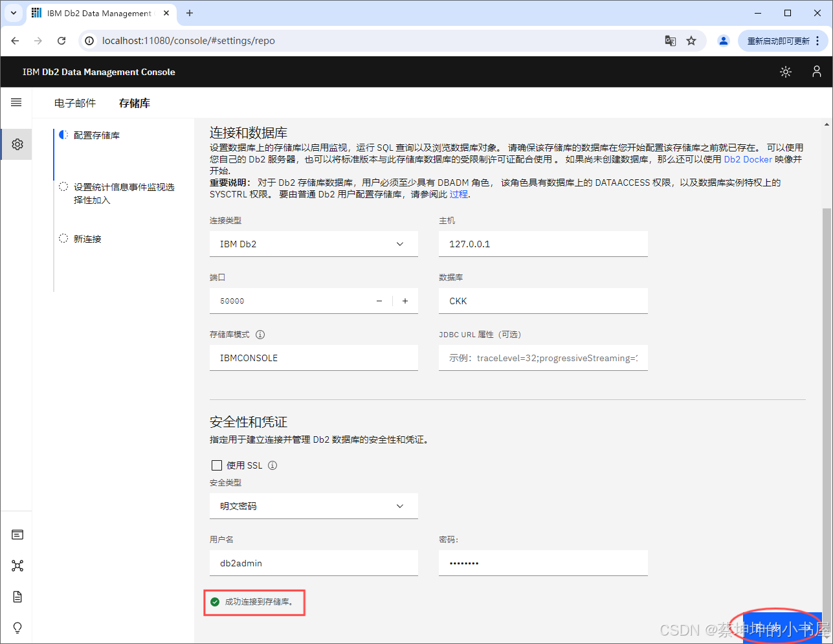Open the logs document icon in sidebar
Image resolution: width=833 pixels, height=644 pixels.
(16, 596)
